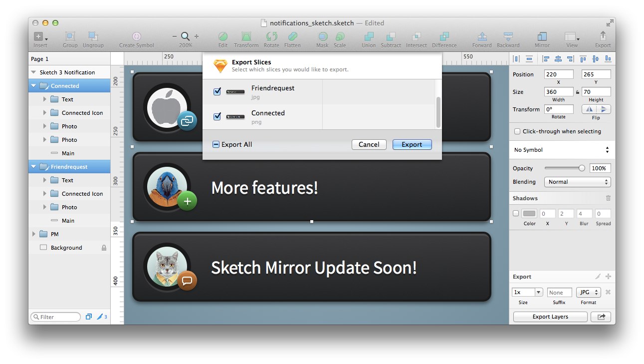Select the Transform tool icon
This screenshot has width=644, height=364.
click(246, 36)
